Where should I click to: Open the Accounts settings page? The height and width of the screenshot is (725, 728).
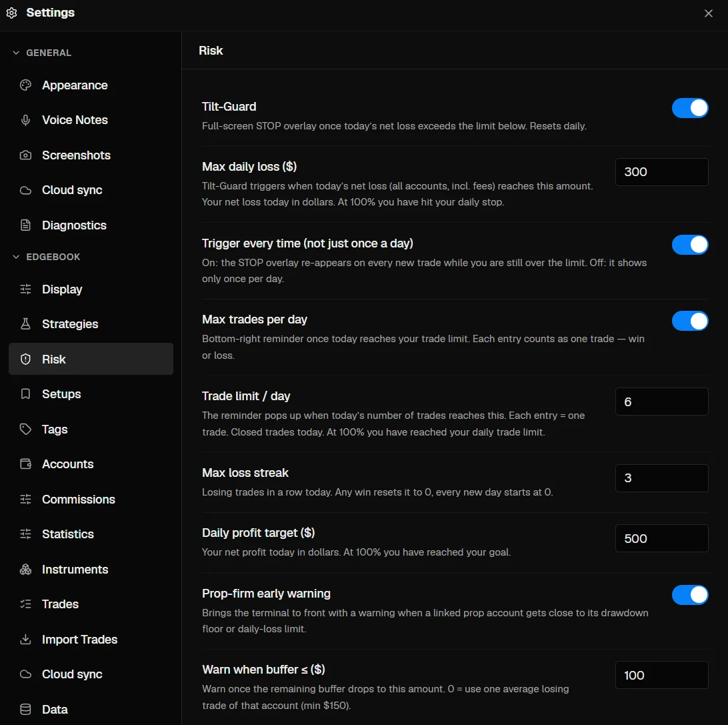coord(91,464)
